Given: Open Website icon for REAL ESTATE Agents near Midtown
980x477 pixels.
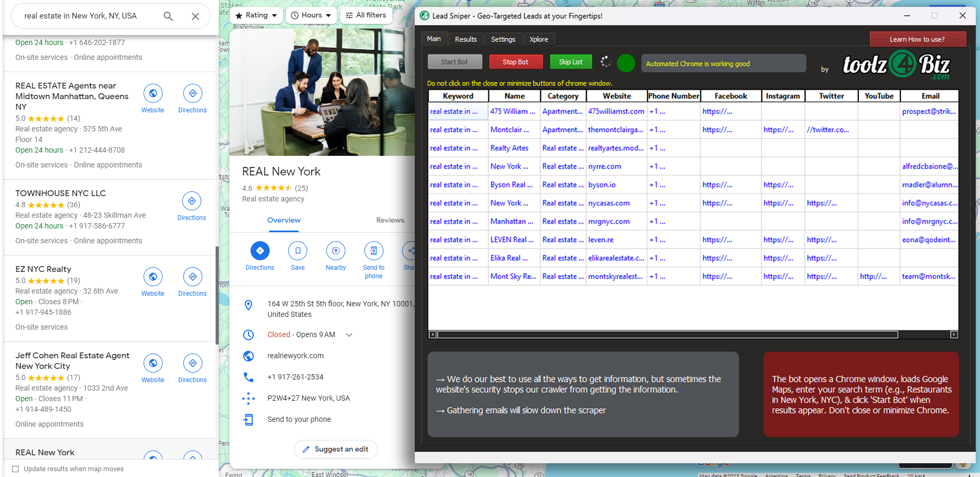Looking at the screenshot, I should (153, 93).
